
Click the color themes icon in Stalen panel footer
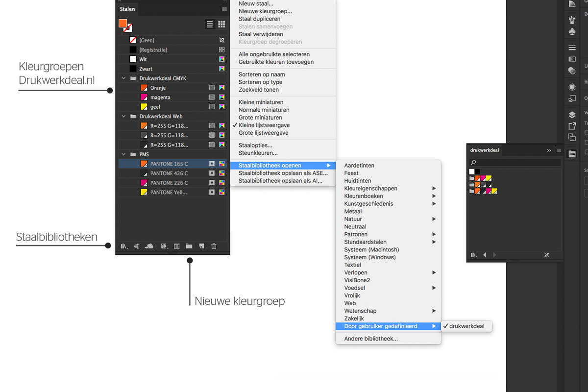point(137,246)
